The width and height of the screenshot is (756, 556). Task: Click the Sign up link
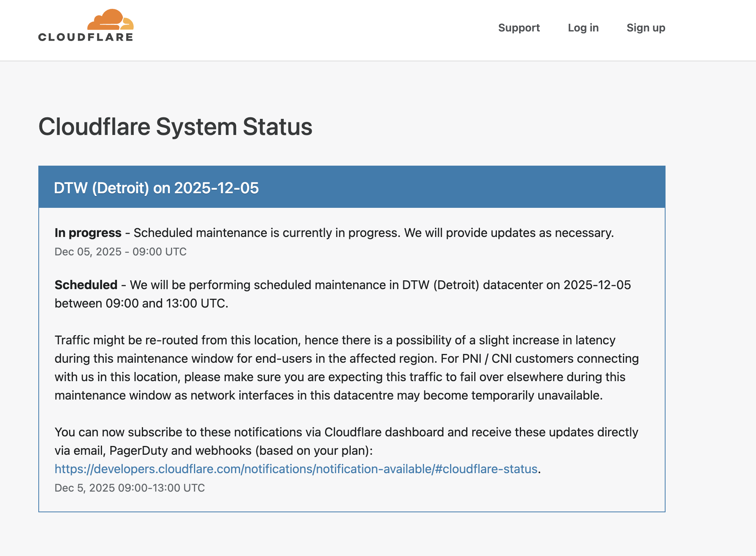(646, 28)
